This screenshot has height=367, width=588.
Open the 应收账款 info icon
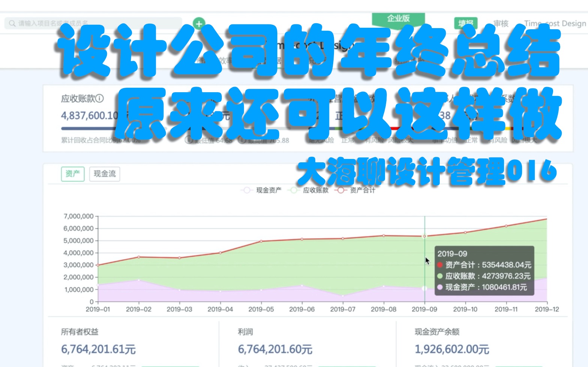tap(99, 99)
